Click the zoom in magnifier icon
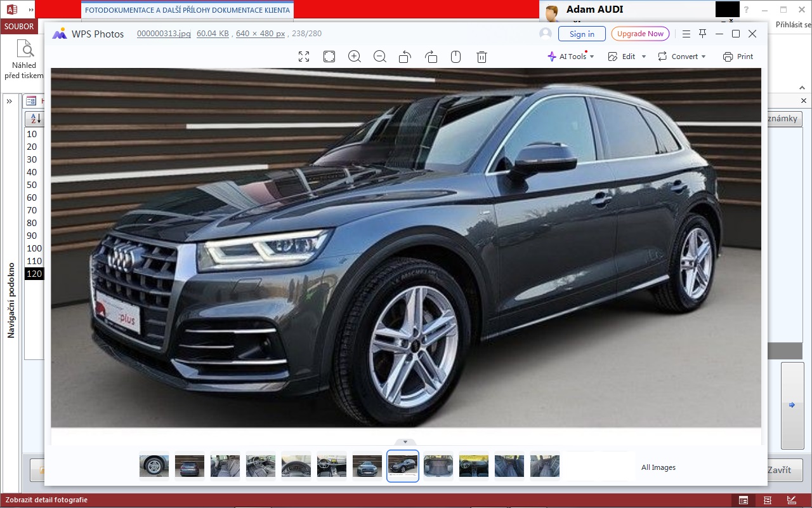812x508 pixels. coord(355,57)
